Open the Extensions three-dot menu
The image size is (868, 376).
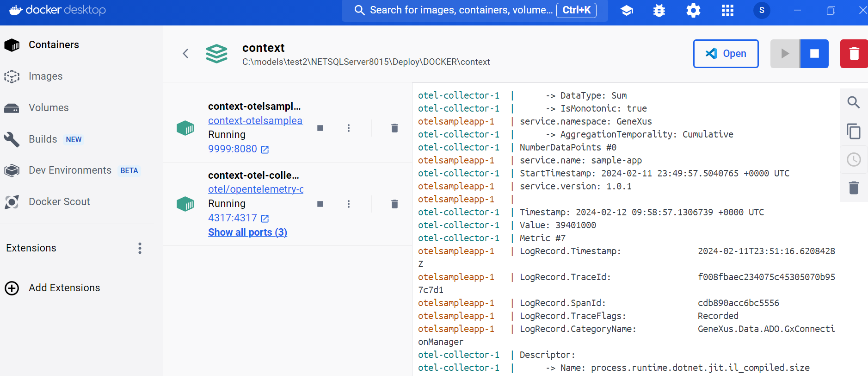[140, 248]
